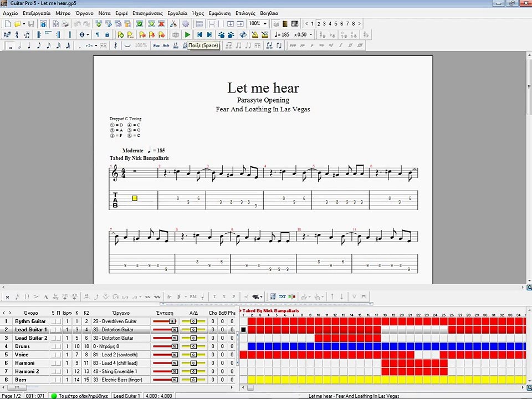The width and height of the screenshot is (532, 399).
Task: Select the whole note duration
Action: [10, 45]
